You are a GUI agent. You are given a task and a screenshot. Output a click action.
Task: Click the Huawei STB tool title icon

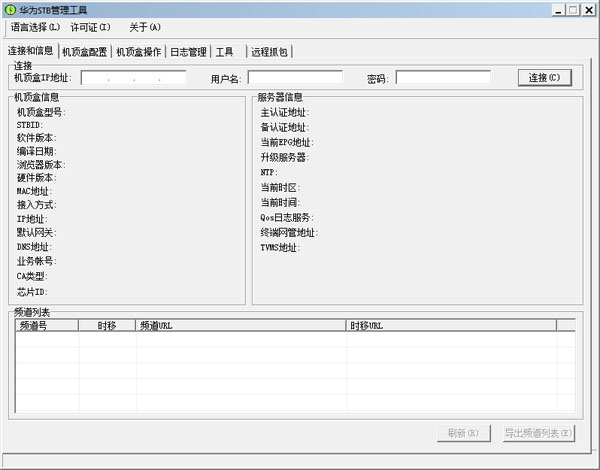(x=10, y=10)
